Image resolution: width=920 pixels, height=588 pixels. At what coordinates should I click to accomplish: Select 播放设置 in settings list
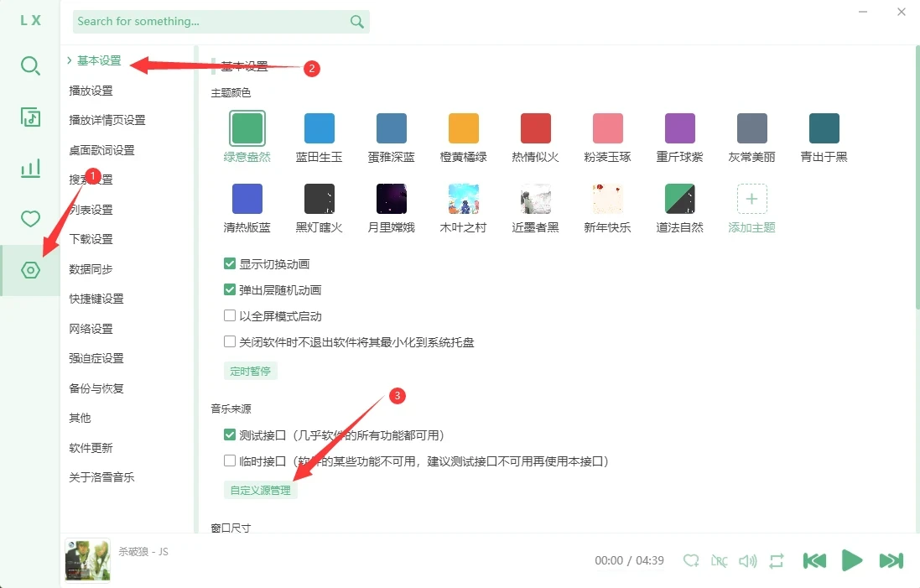91,91
